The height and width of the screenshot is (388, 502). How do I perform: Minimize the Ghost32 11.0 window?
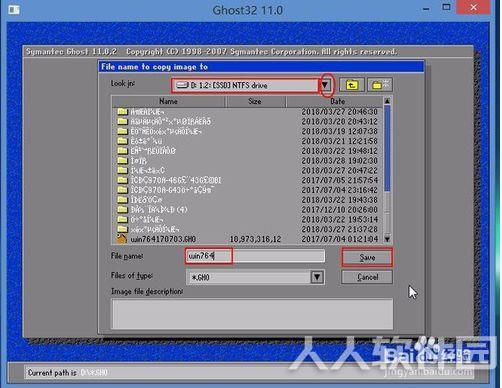[426, 9]
